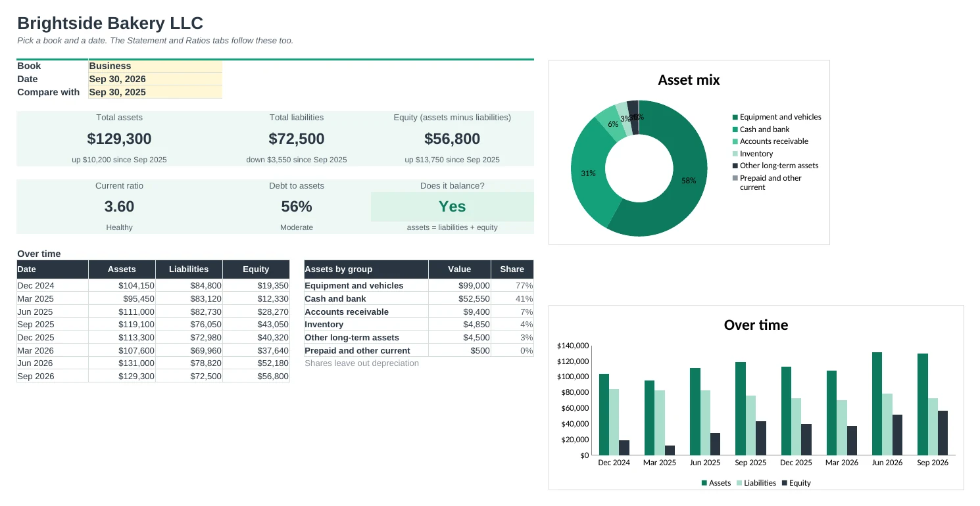The height and width of the screenshot is (506, 980).
Task: Select Other long-term assets row label
Action: (366, 337)
